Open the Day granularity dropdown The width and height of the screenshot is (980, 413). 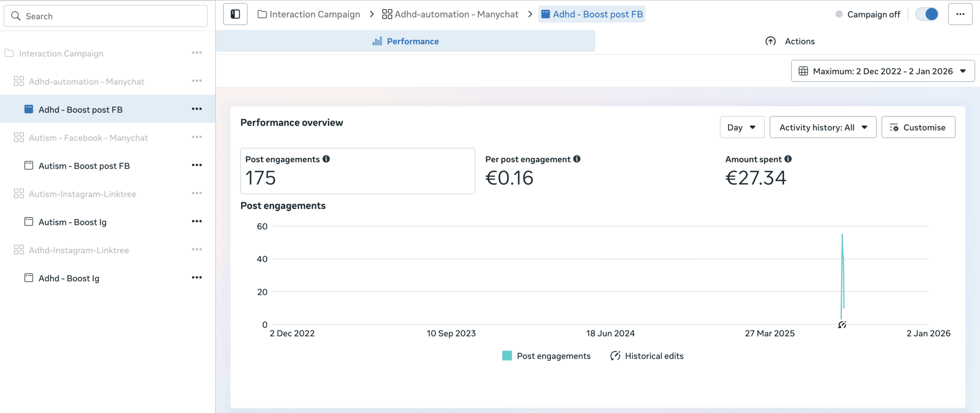(742, 127)
